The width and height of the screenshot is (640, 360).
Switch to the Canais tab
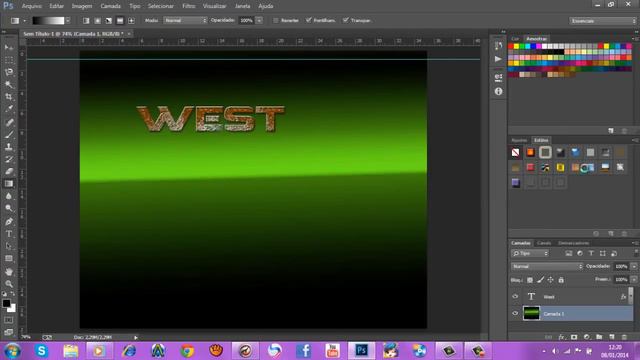point(544,243)
